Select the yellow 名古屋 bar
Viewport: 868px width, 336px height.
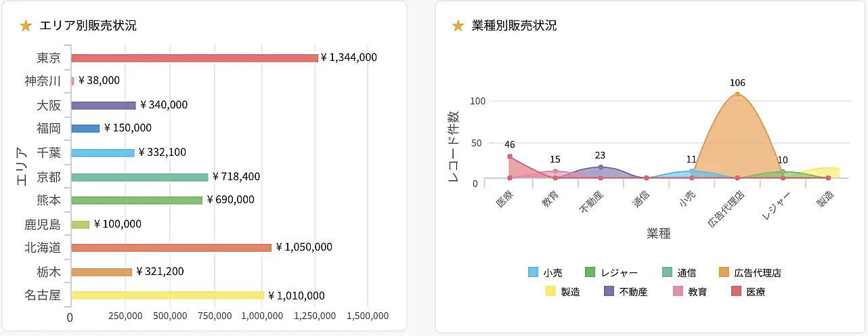(x=167, y=295)
